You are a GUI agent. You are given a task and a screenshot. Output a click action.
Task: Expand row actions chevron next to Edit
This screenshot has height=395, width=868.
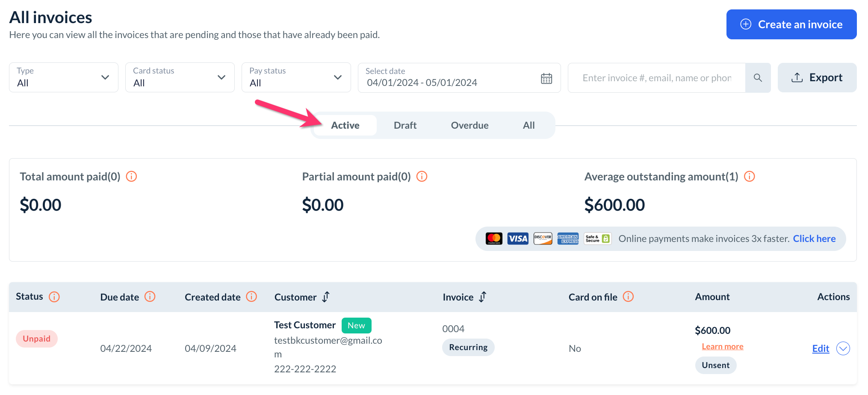pos(843,348)
